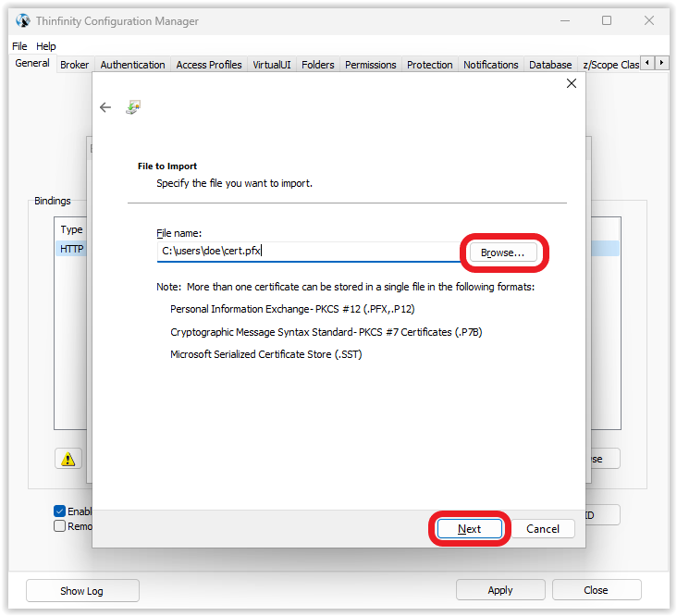
Task: Click the Type column header
Action: [71, 229]
